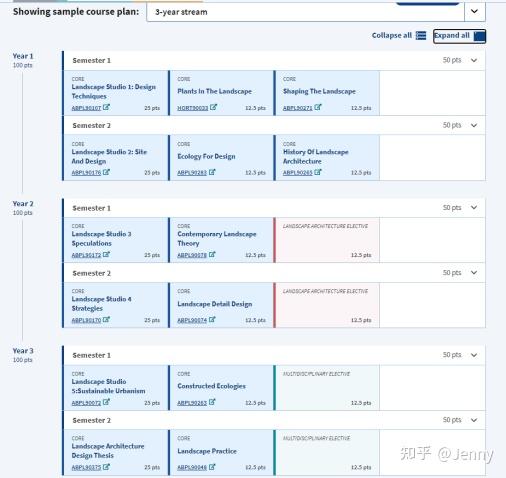Click the Collapse all list icon
The height and width of the screenshot is (478, 506).
(421, 35)
